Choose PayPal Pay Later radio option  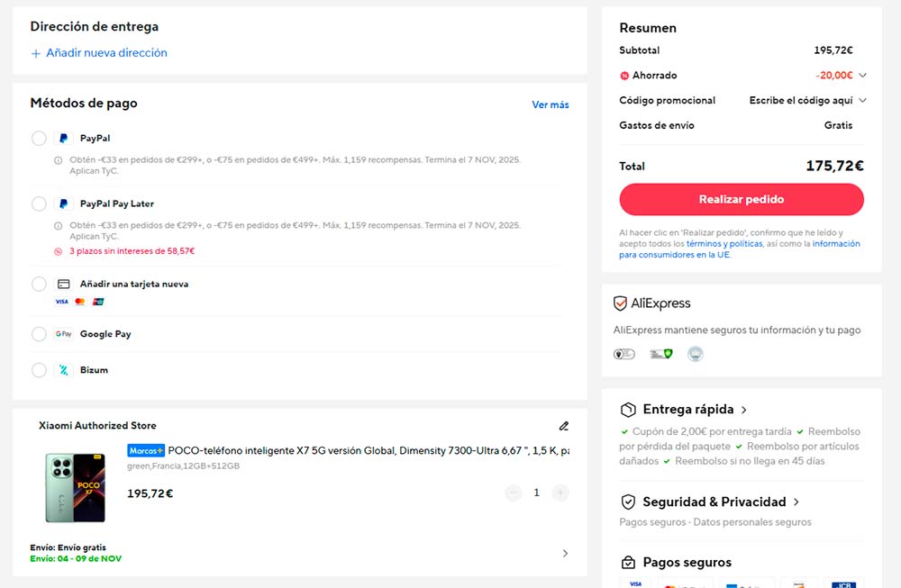click(x=39, y=204)
